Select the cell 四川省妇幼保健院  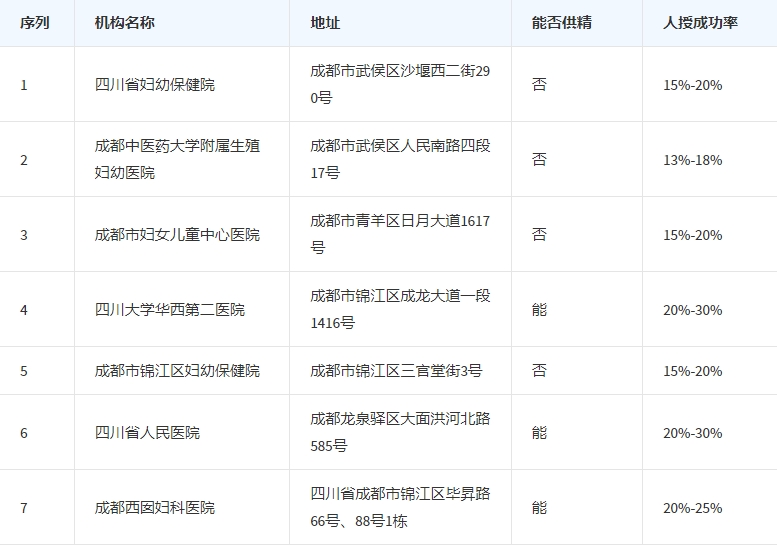coord(155,85)
